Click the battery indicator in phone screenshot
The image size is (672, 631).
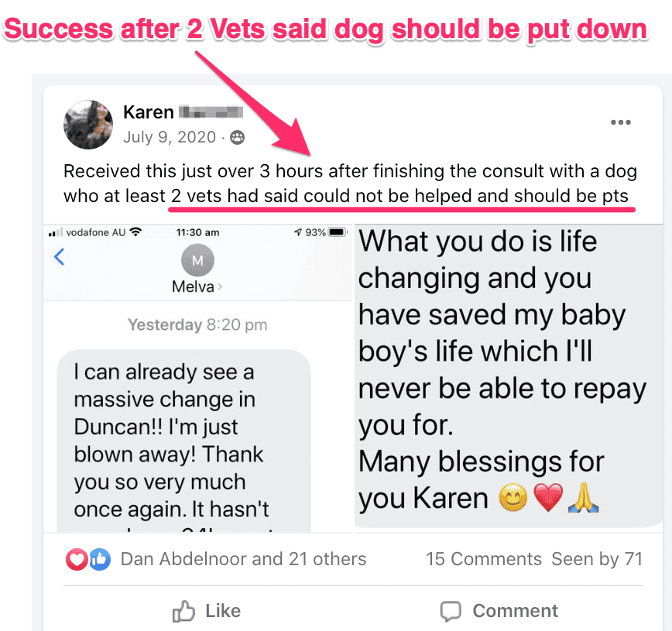click(x=336, y=232)
